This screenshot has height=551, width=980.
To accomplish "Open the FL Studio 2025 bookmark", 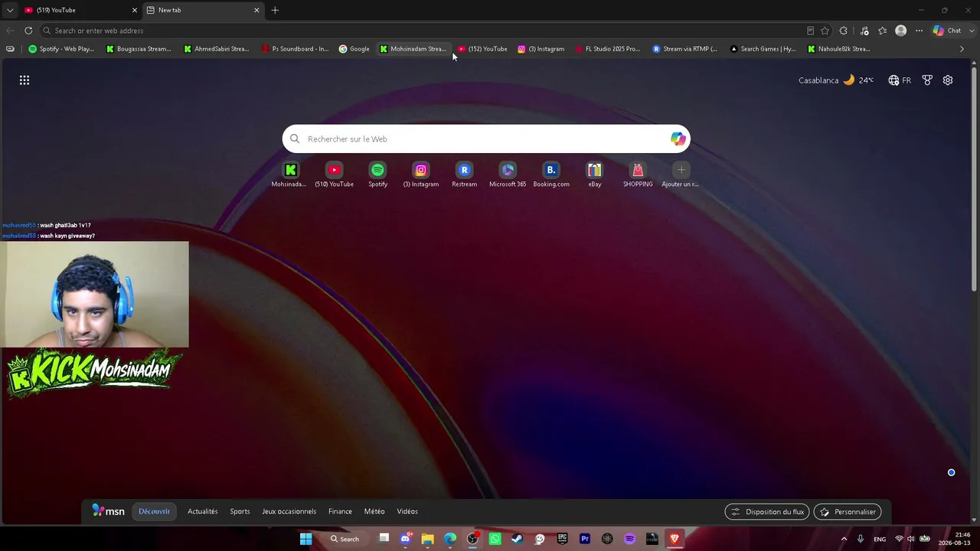I will [607, 49].
